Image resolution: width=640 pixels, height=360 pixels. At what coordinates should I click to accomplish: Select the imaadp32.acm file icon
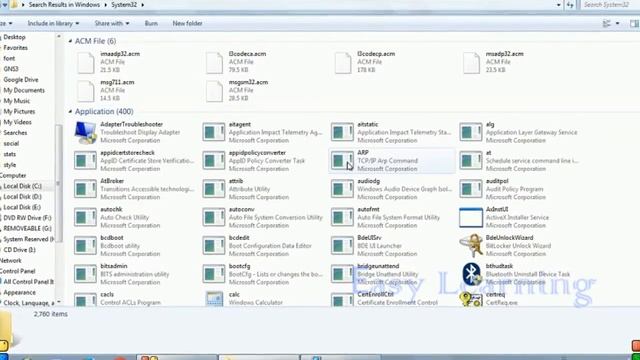pyautogui.click(x=86, y=63)
